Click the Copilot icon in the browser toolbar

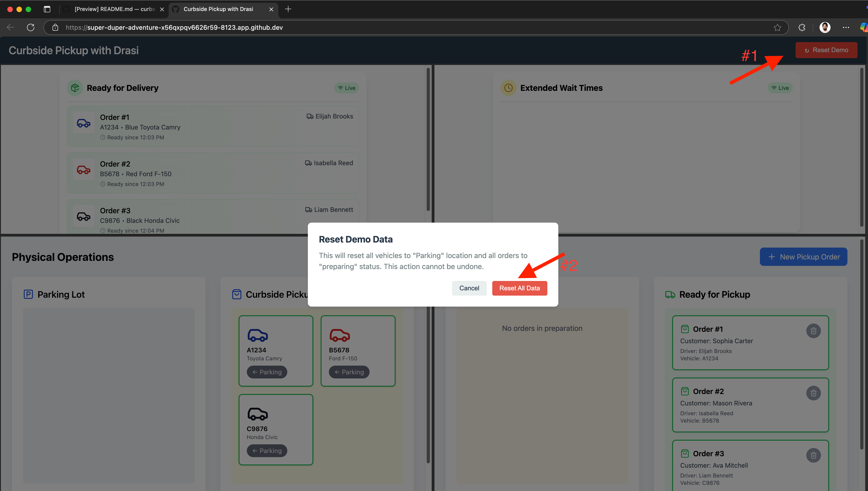[864, 27]
